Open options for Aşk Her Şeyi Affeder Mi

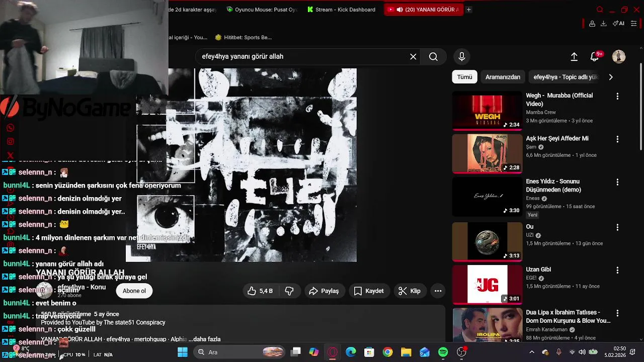pos(617,139)
